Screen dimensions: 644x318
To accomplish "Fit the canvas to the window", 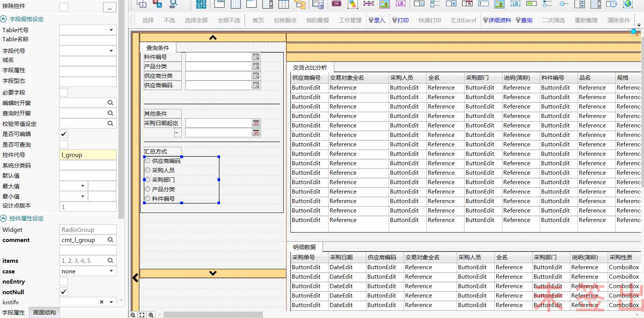I will pos(142,315).
